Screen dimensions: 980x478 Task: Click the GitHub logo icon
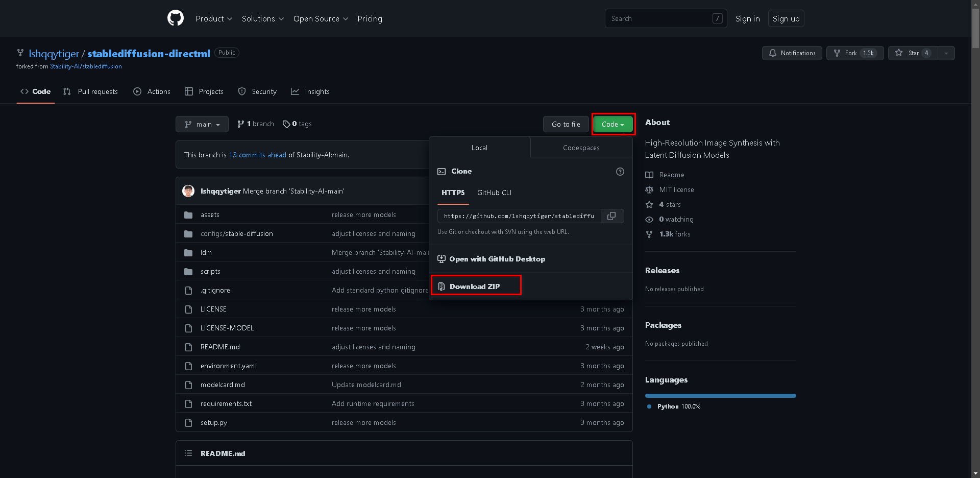click(176, 18)
